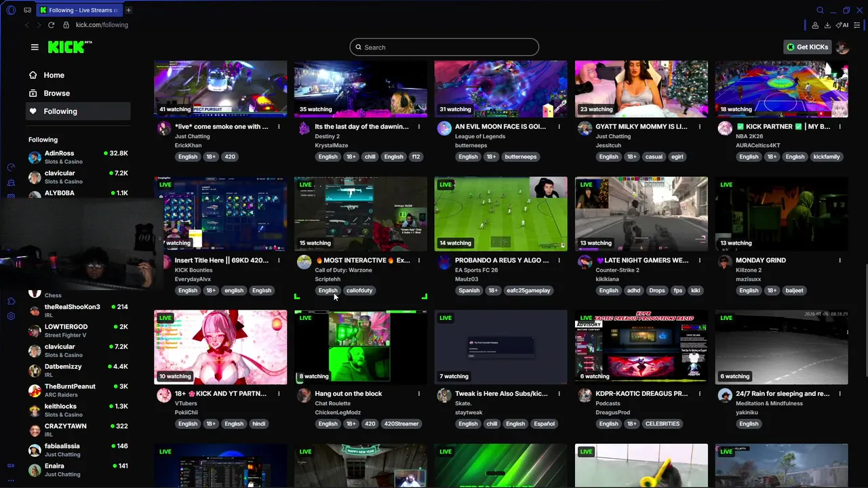
Task: Click in the Search field
Action: tap(444, 47)
